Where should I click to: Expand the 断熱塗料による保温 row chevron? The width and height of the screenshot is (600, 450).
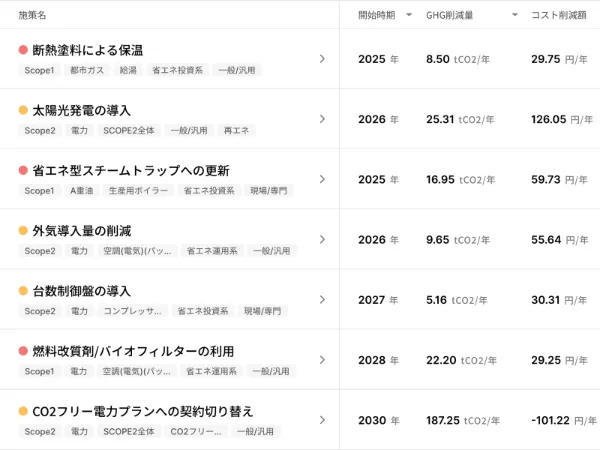click(x=322, y=59)
